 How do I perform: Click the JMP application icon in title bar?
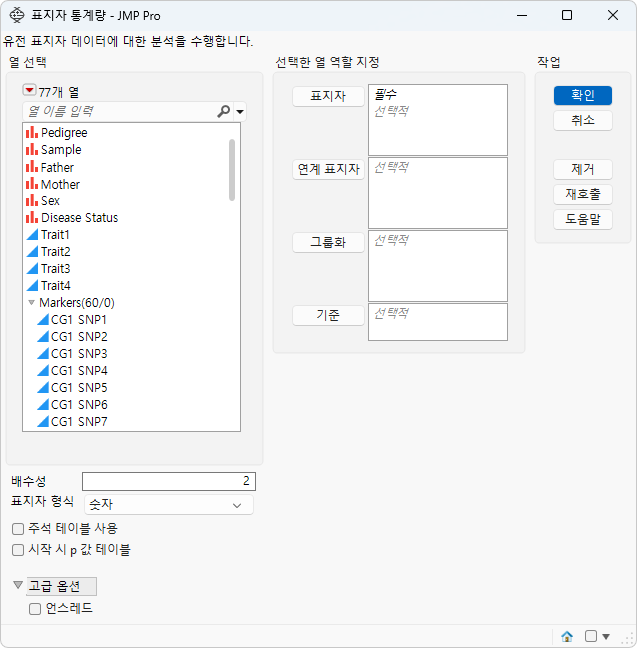[x=17, y=15]
